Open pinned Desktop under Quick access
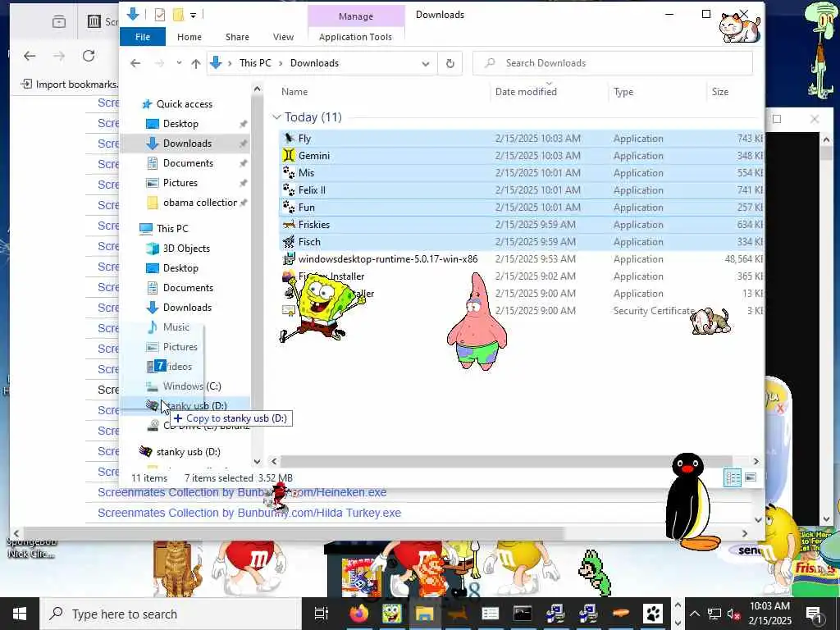This screenshot has height=630, width=840. 180,124
